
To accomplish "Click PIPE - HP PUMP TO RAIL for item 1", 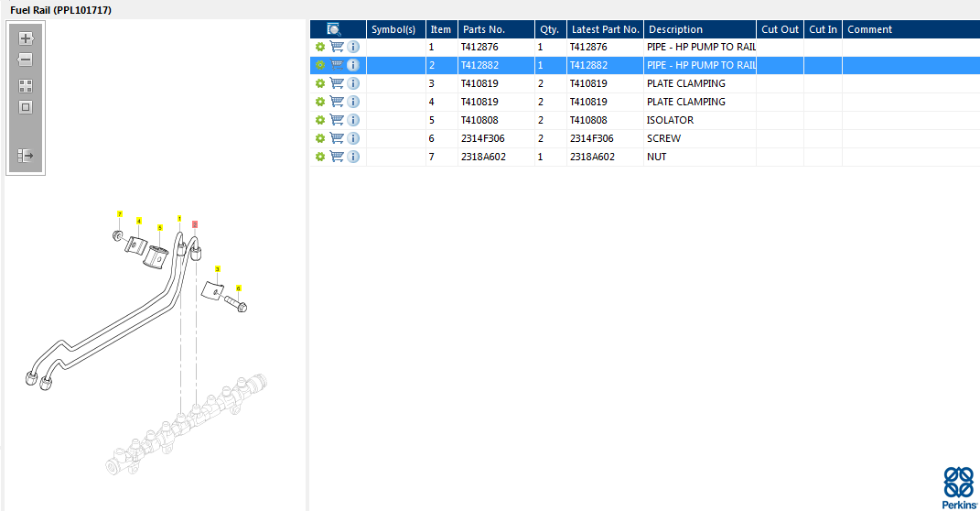I will pos(701,47).
